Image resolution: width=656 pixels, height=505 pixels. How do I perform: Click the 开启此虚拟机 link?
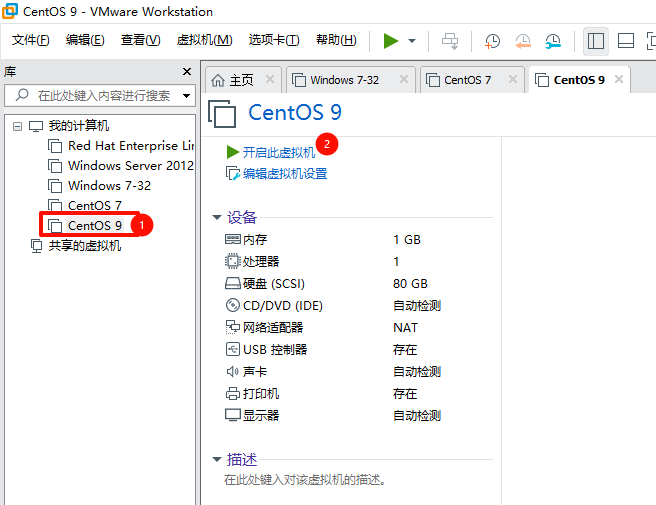click(x=279, y=152)
